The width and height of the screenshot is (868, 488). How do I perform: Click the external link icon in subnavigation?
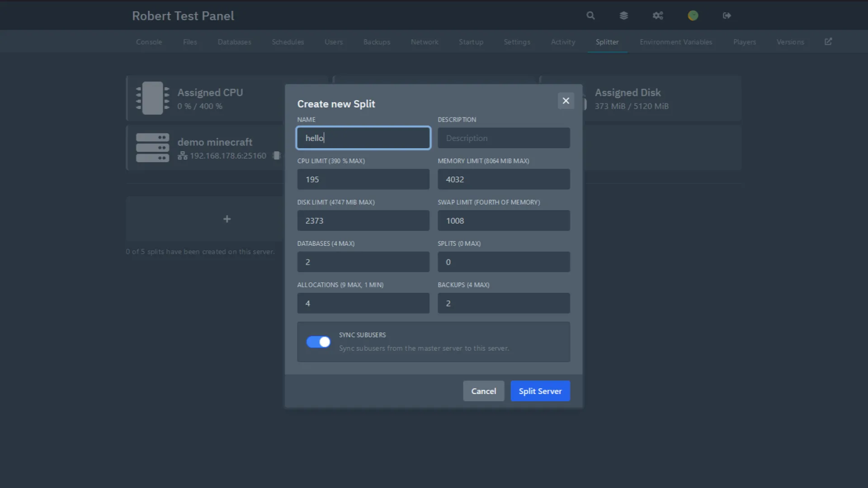point(828,42)
